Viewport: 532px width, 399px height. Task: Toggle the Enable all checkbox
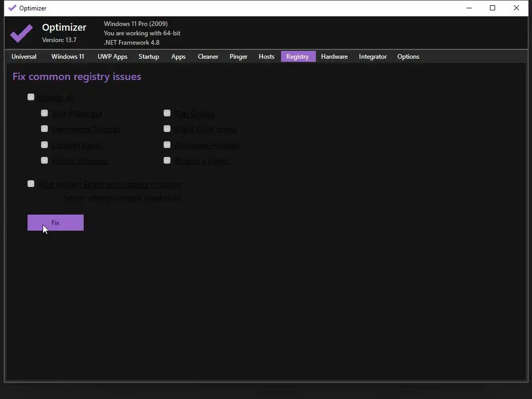click(x=31, y=97)
